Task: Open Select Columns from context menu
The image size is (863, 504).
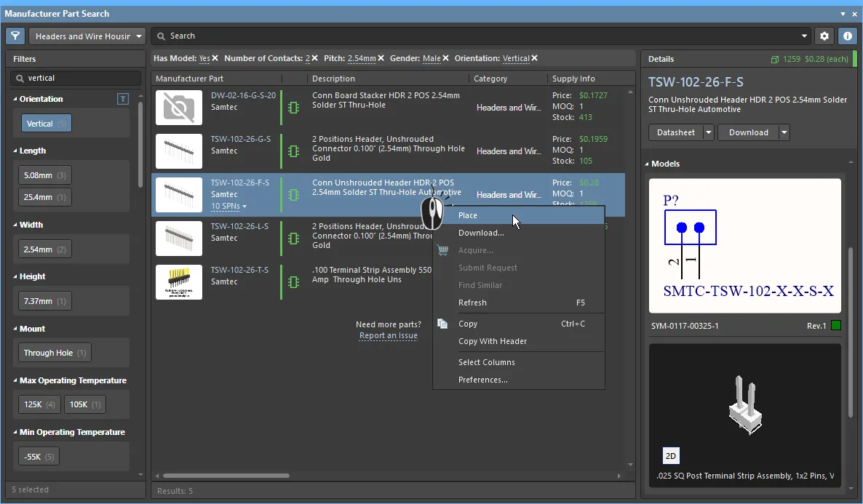Action: click(x=519, y=362)
